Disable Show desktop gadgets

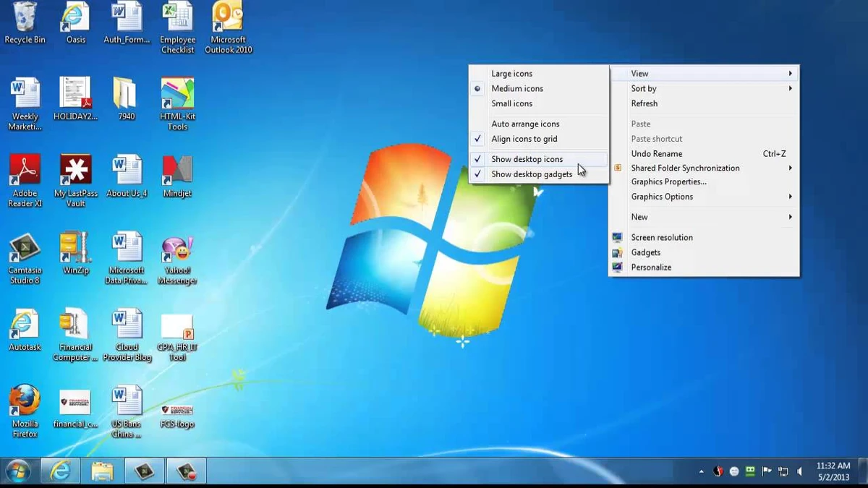click(x=532, y=174)
